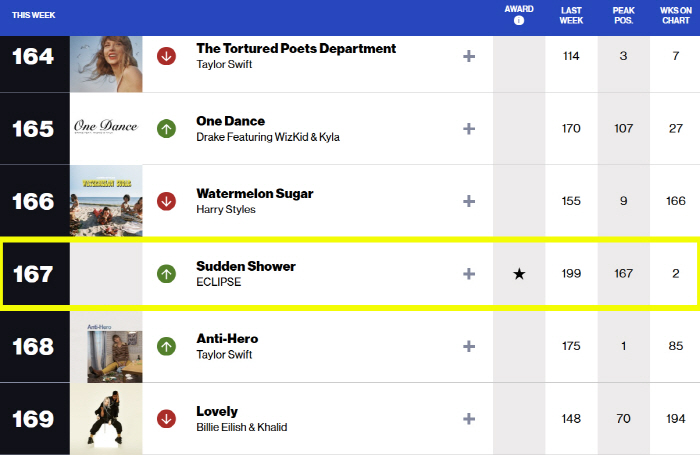The width and height of the screenshot is (700, 455).
Task: Click artist Taylor Swift under Tortured Poets Department
Action: tap(224, 64)
